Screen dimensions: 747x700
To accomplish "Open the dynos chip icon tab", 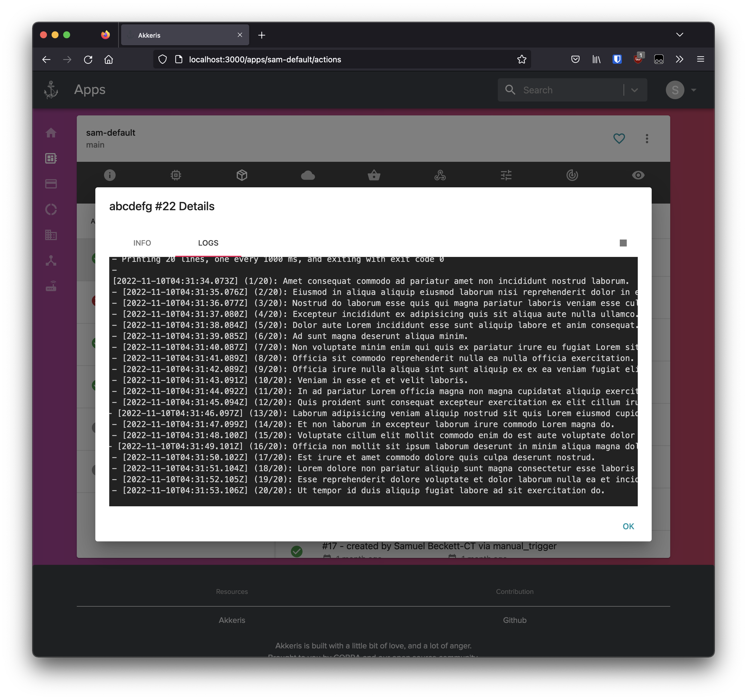I will (176, 175).
